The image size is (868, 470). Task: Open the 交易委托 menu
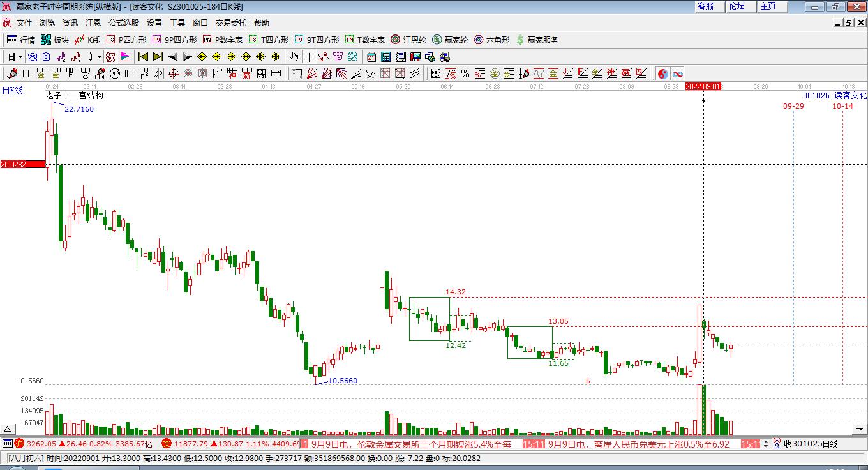click(231, 22)
